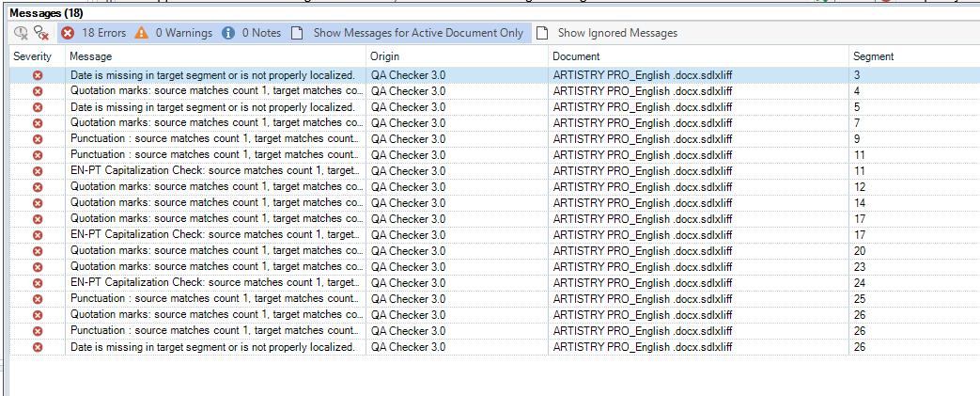Toggle the 0 Notes filter
This screenshot has width=980, height=396.
tap(252, 33)
